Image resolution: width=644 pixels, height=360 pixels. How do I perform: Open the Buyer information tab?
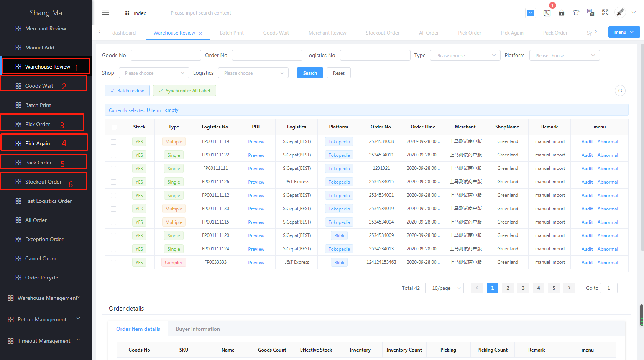click(x=198, y=329)
